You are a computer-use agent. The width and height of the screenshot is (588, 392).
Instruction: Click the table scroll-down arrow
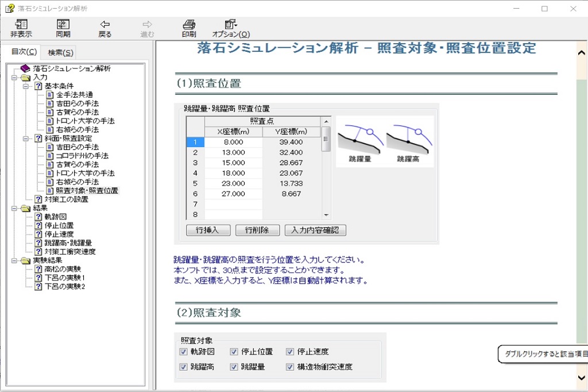coord(326,215)
